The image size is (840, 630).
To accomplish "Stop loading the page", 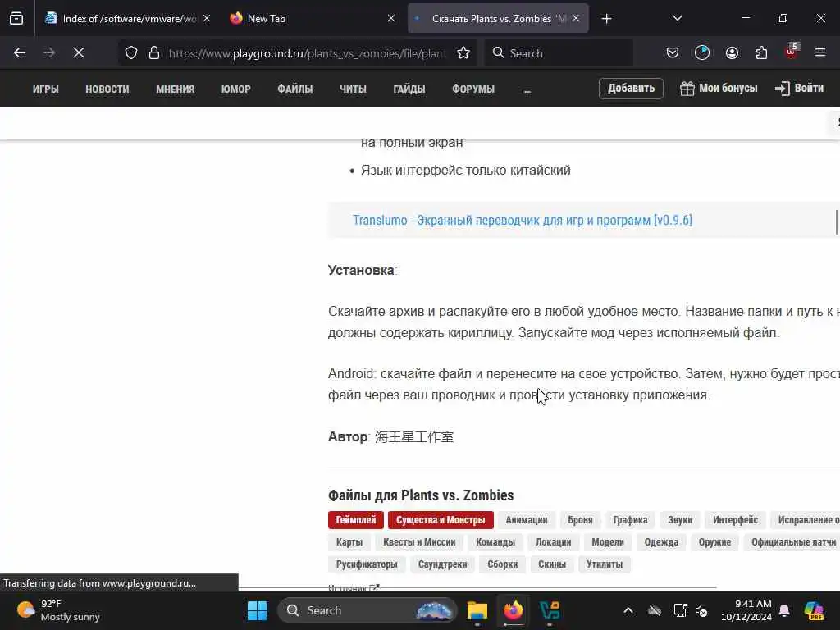I will pyautogui.click(x=79, y=52).
